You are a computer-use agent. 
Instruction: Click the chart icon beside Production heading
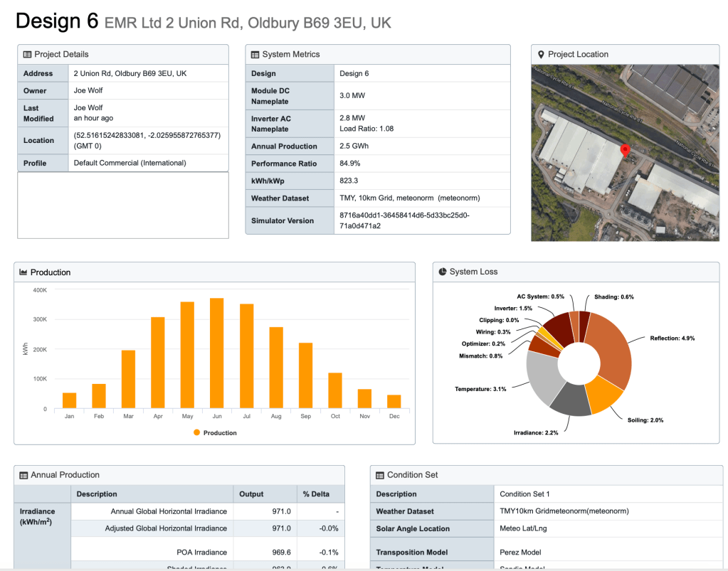coord(23,272)
